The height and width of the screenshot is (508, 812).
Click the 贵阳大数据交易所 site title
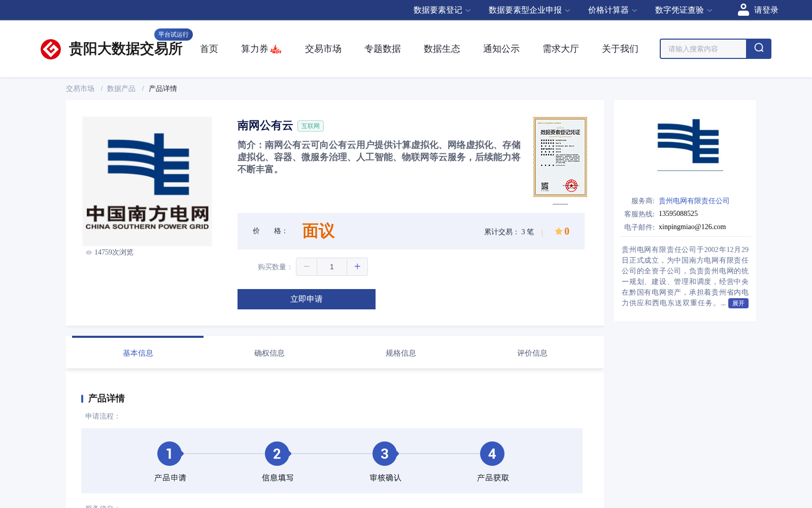click(x=125, y=49)
